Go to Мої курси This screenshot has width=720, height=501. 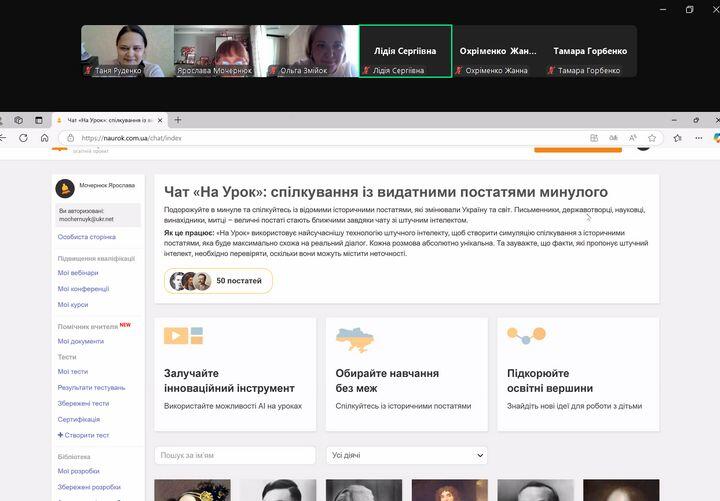[73, 304]
